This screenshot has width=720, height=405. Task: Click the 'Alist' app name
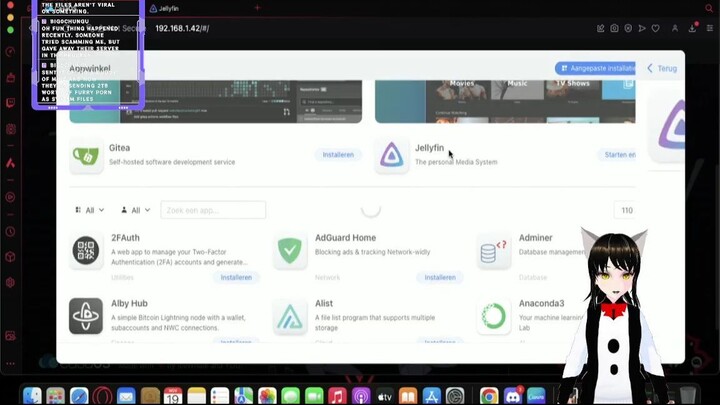[x=324, y=304]
